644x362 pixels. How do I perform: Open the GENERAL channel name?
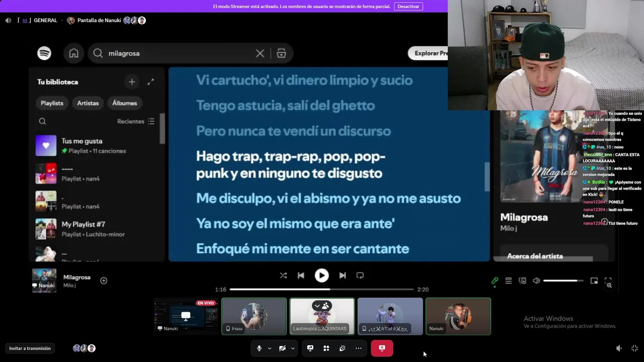(x=45, y=21)
